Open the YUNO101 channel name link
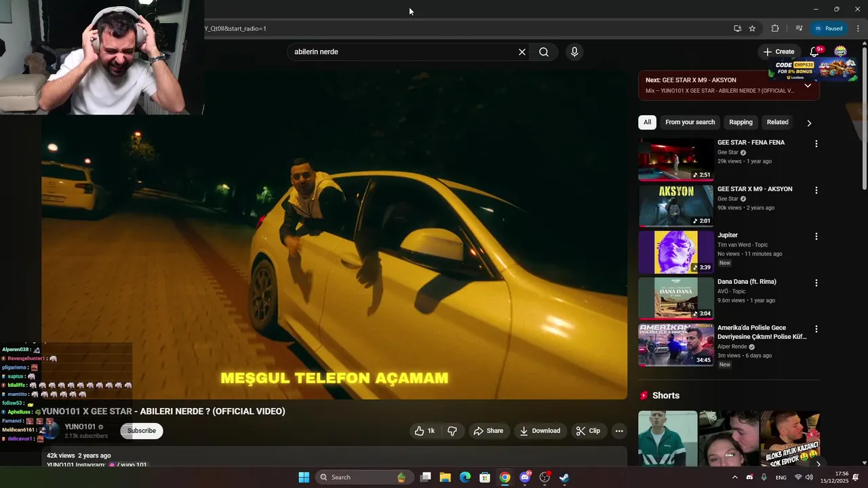 pyautogui.click(x=80, y=427)
